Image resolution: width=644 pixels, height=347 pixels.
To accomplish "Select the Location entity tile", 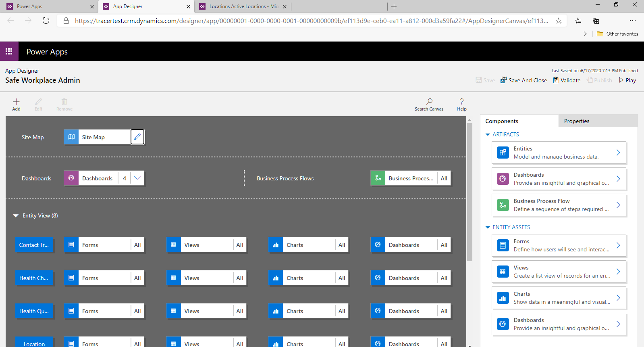I will [x=34, y=342].
